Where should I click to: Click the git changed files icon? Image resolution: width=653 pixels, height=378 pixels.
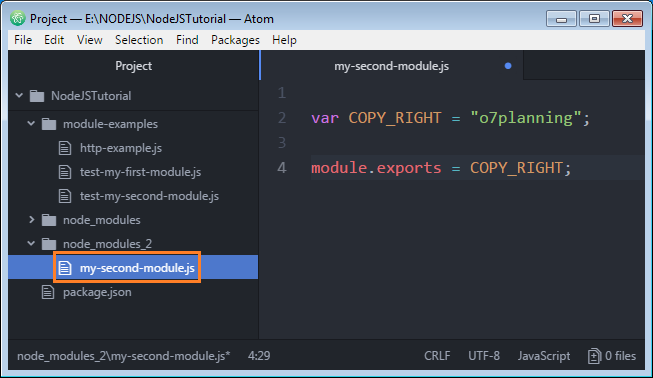(594, 356)
